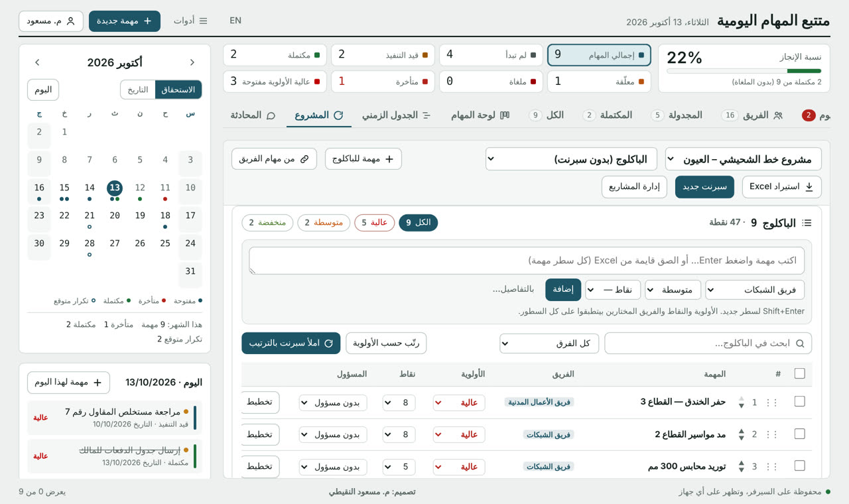The image size is (849, 504).
Task: Click drag handle of توريد محابس 300 مم row
Action: point(771,467)
